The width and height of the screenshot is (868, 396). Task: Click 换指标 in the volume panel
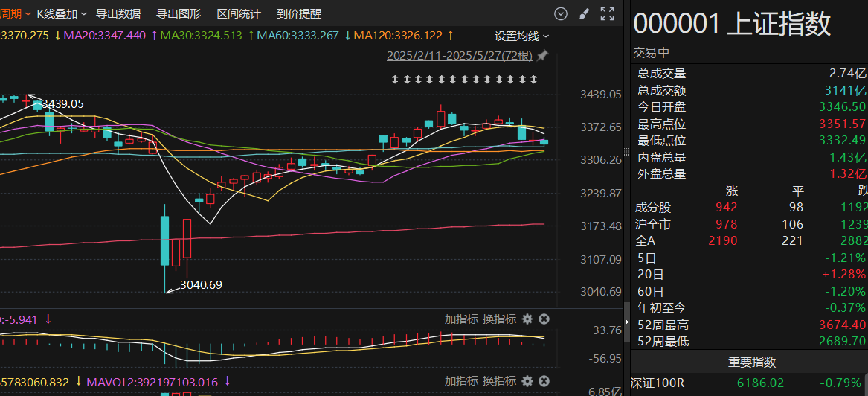tap(499, 381)
